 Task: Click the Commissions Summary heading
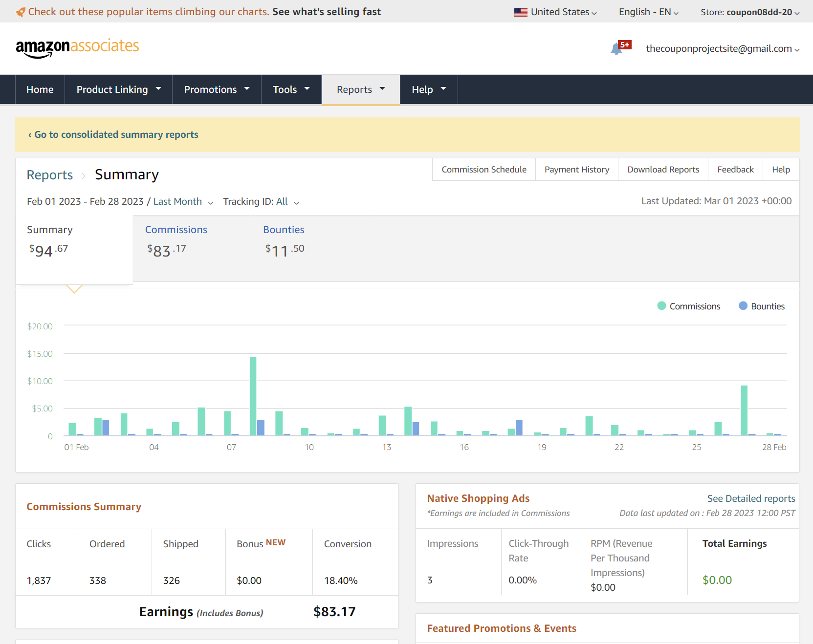coord(84,507)
